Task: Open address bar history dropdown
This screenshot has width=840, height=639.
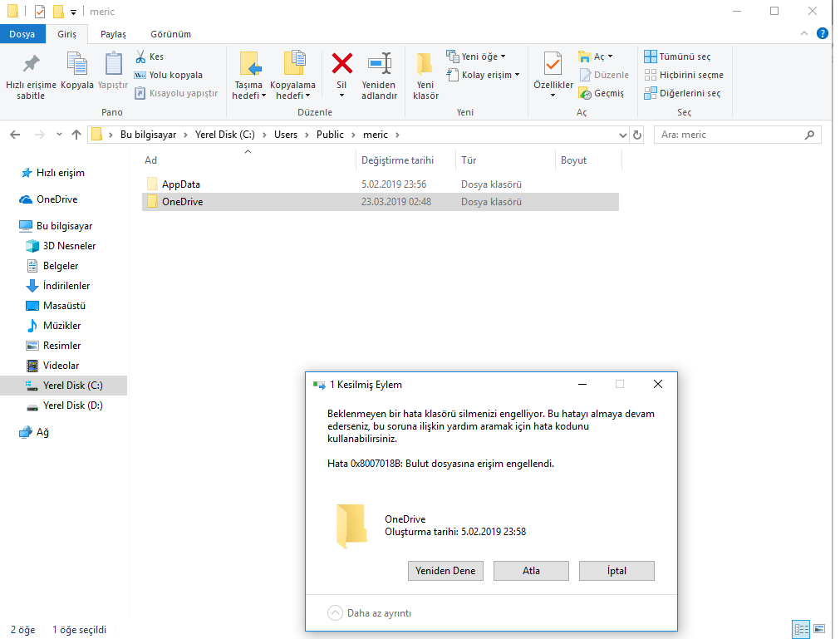Action: [x=622, y=135]
